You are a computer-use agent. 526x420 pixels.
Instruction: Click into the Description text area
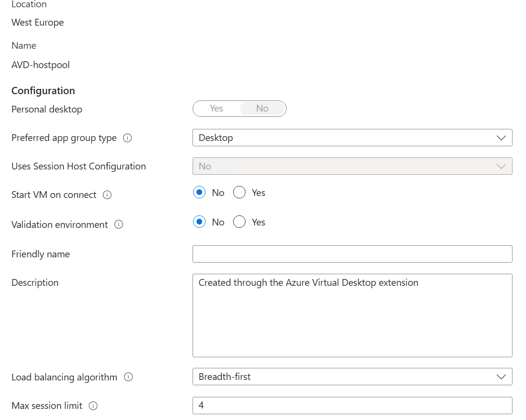point(352,315)
